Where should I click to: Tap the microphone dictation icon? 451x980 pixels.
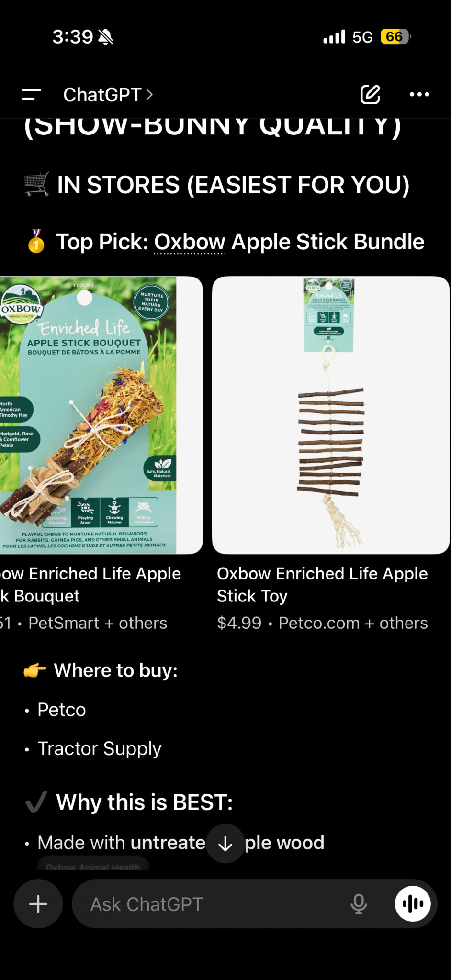(359, 904)
